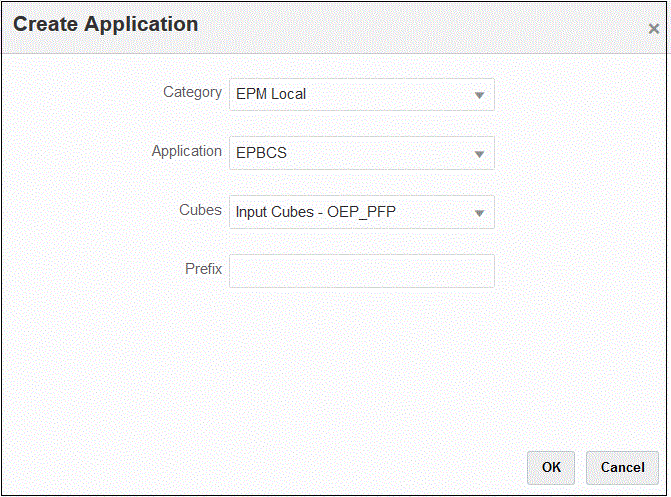Close the Create Application dialog with X
Viewport: 671px width, 497px height.
[654, 29]
